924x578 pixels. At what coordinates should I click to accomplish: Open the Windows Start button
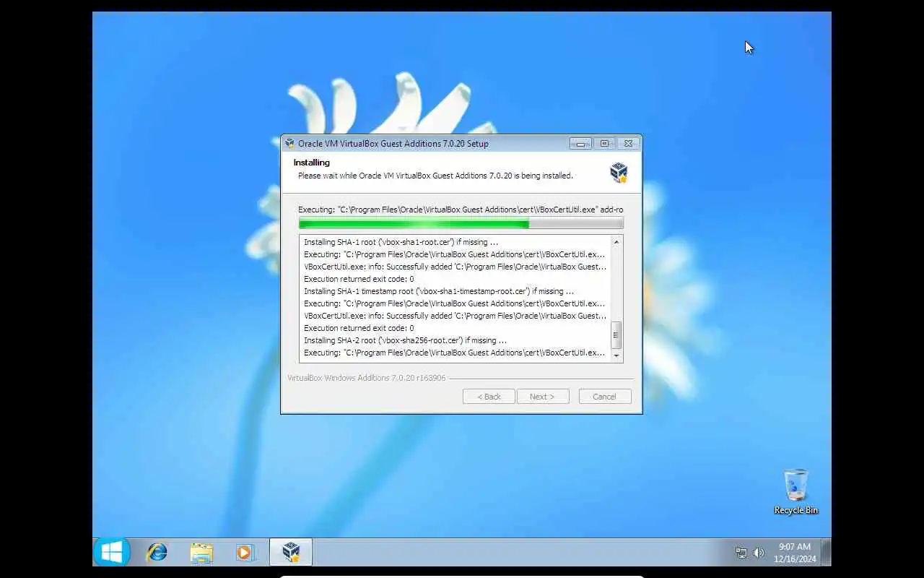pyautogui.click(x=112, y=553)
